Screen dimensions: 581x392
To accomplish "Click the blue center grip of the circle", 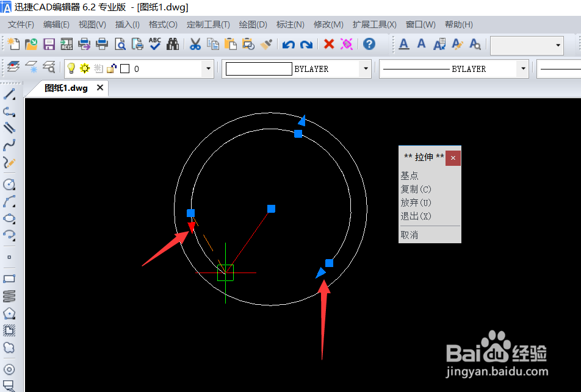I will coord(271,208).
